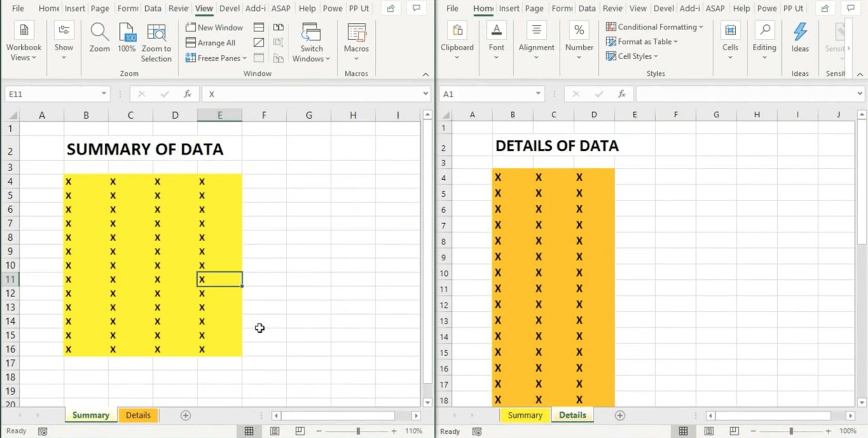Click row 11 header in left window
The image size is (868, 438).
10,279
